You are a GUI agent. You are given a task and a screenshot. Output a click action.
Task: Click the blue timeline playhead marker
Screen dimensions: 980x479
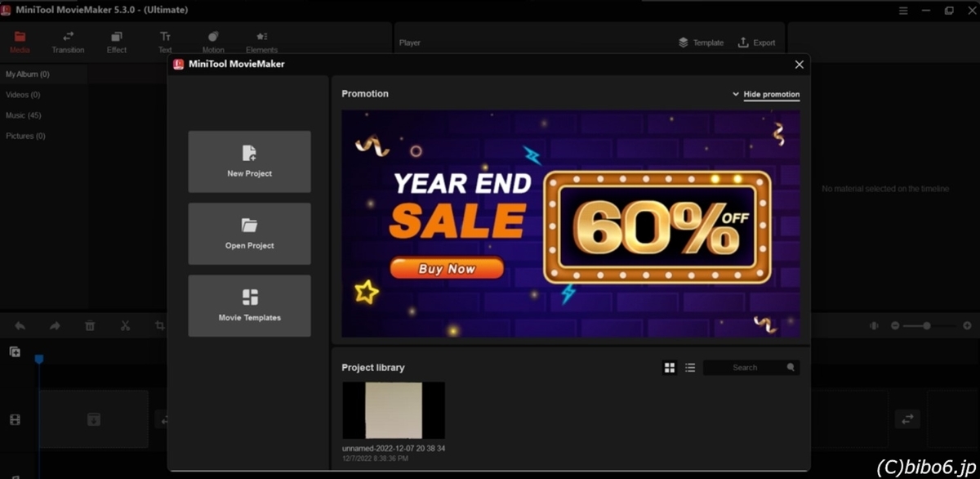pyautogui.click(x=38, y=359)
